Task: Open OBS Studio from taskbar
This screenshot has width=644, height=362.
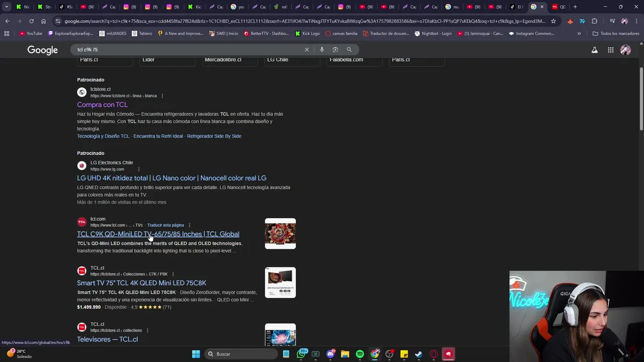Action: 389,354
